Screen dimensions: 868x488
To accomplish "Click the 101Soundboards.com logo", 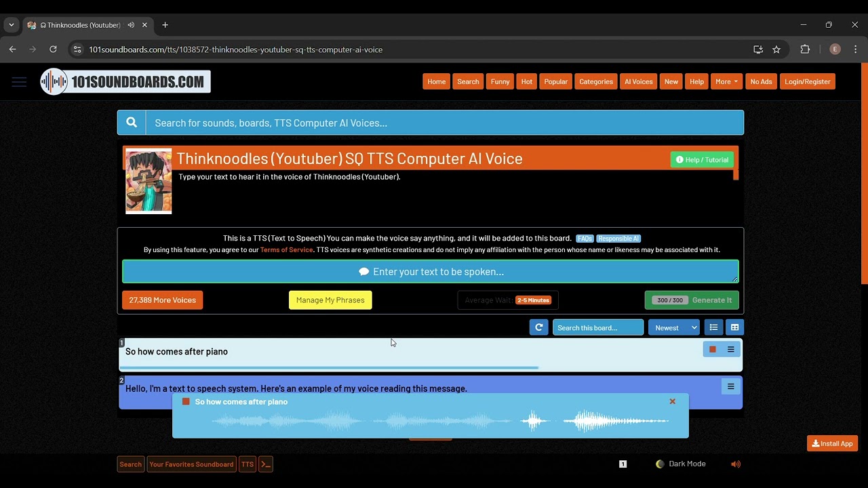I will [x=125, y=82].
